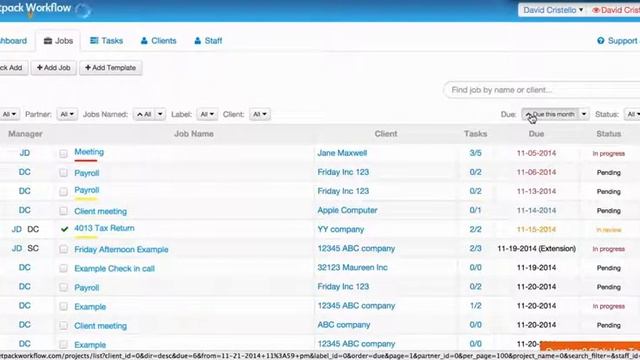640x360 pixels.
Task: Click the Support help link
Action: point(618,41)
